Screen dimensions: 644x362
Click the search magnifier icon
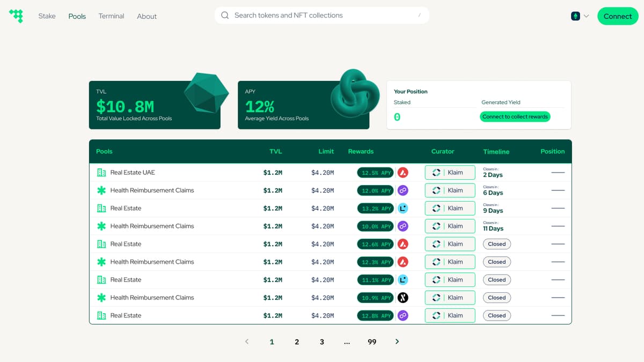click(225, 15)
